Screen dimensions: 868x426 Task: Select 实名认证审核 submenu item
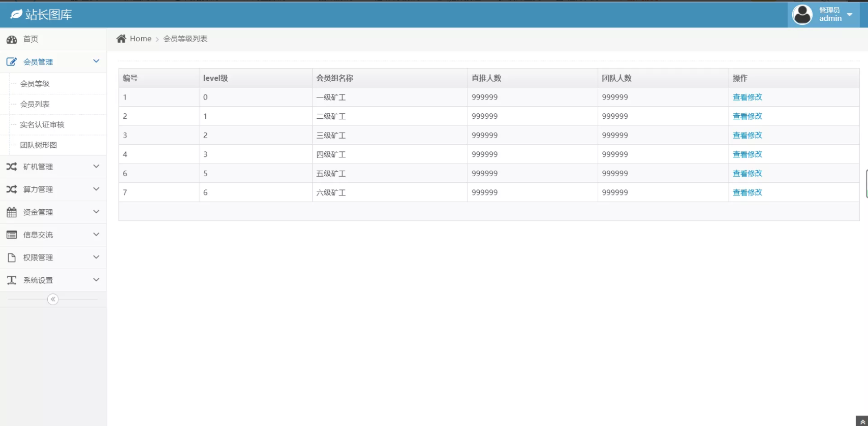pos(42,124)
